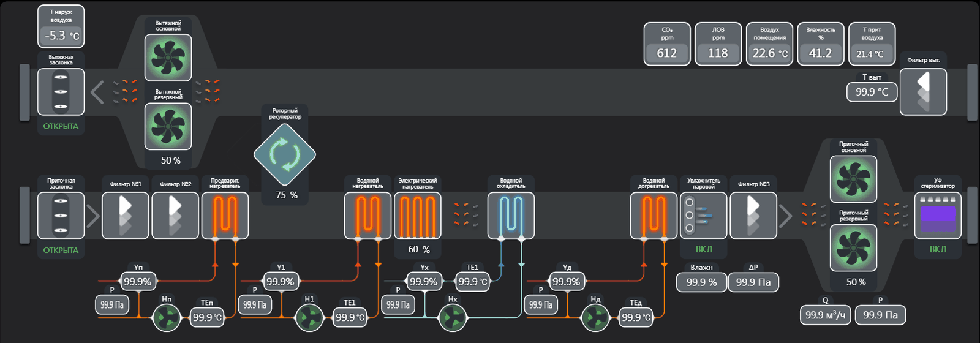Click recuperator speed 75 %
980x343 pixels.
pos(287,195)
